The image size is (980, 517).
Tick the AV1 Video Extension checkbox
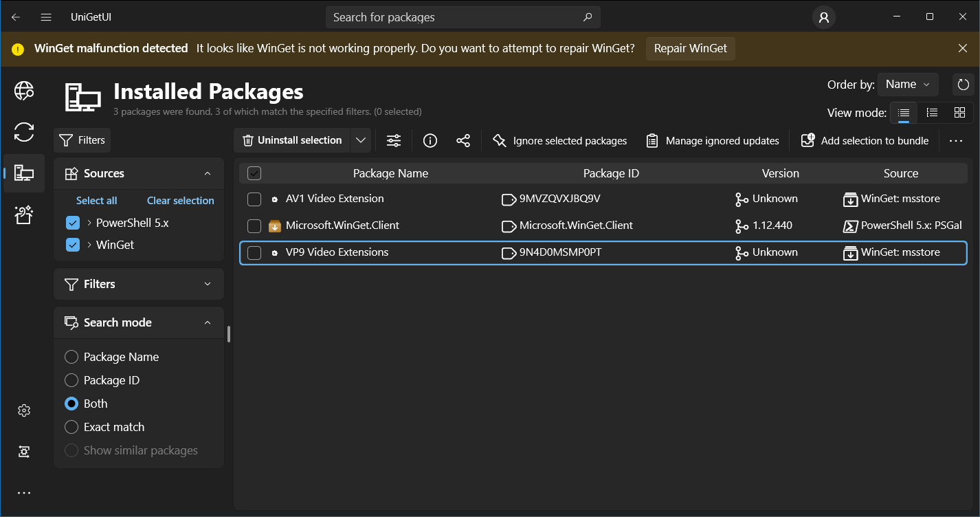(254, 199)
